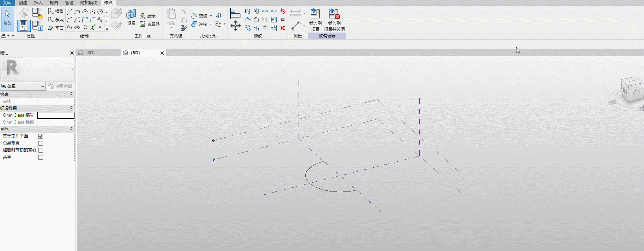Viewport: 644px width, 251px height.
Task: Pick the Rectangle draw tool
Action: click(x=77, y=12)
